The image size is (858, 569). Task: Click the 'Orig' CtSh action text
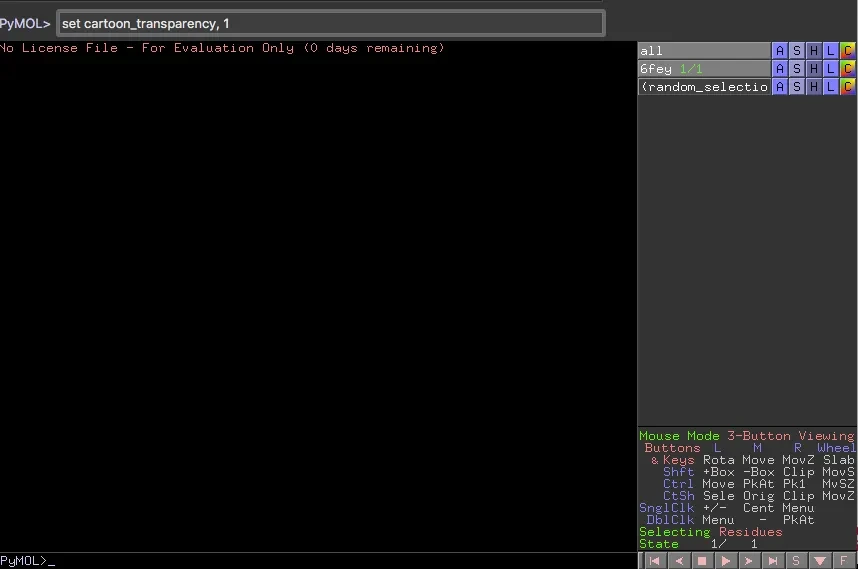click(758, 496)
